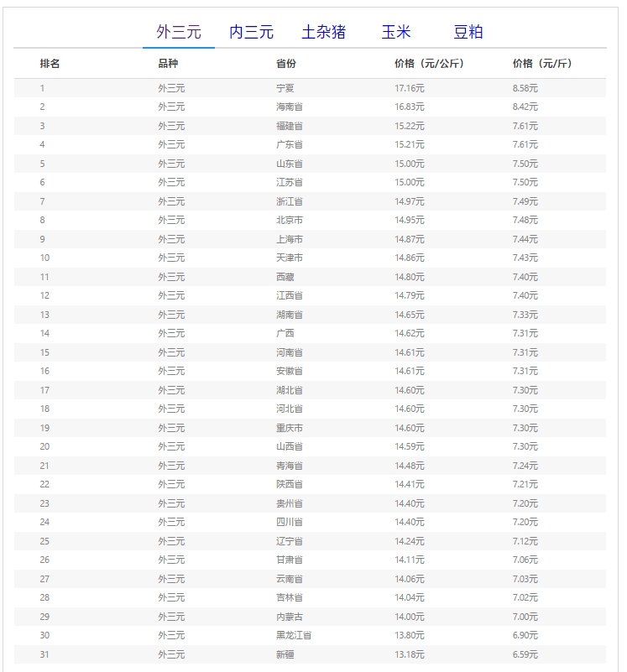This screenshot has height=672, width=627.
Task: Select the 内蒙古 province cell
Action: pos(290,617)
